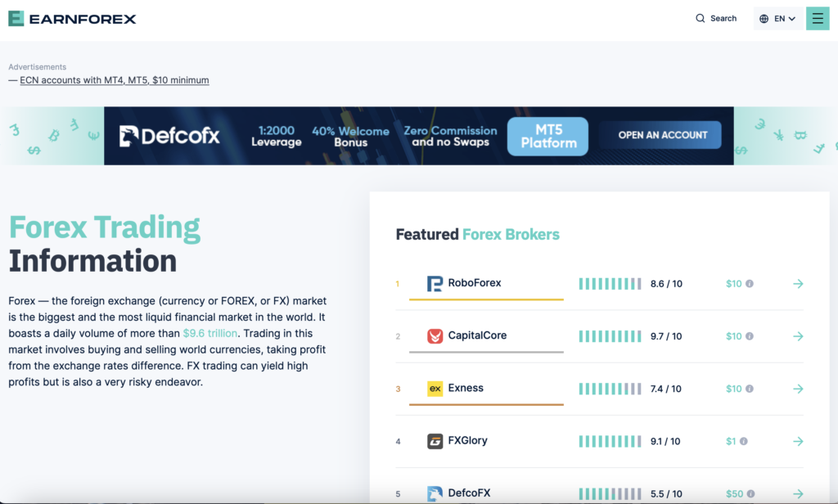Click the info icon next to RoboForex $10

pos(750,284)
